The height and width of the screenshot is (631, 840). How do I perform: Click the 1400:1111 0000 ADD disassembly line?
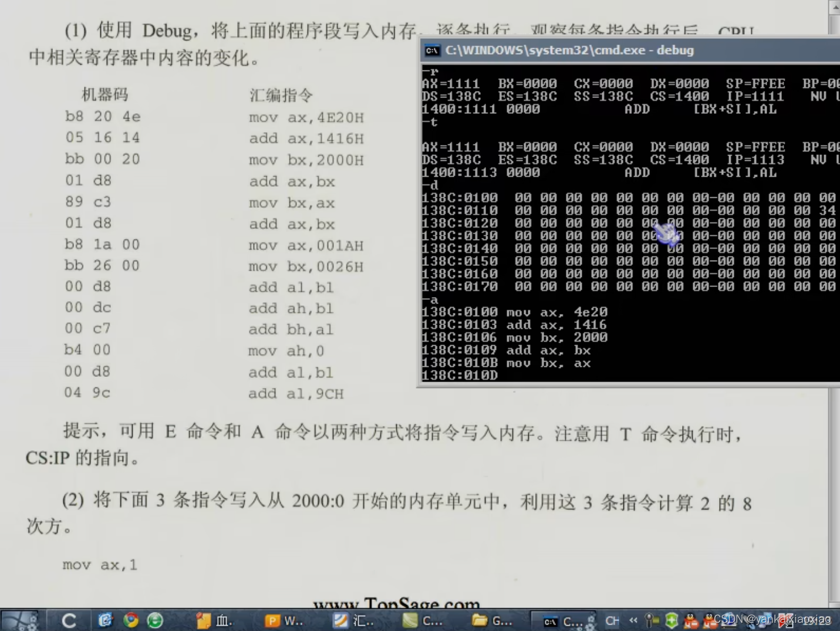(x=599, y=109)
